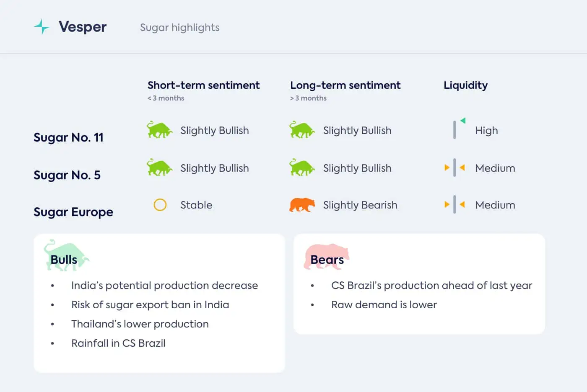
Task: Select the Sugar Europe row label
Action: [x=73, y=212]
